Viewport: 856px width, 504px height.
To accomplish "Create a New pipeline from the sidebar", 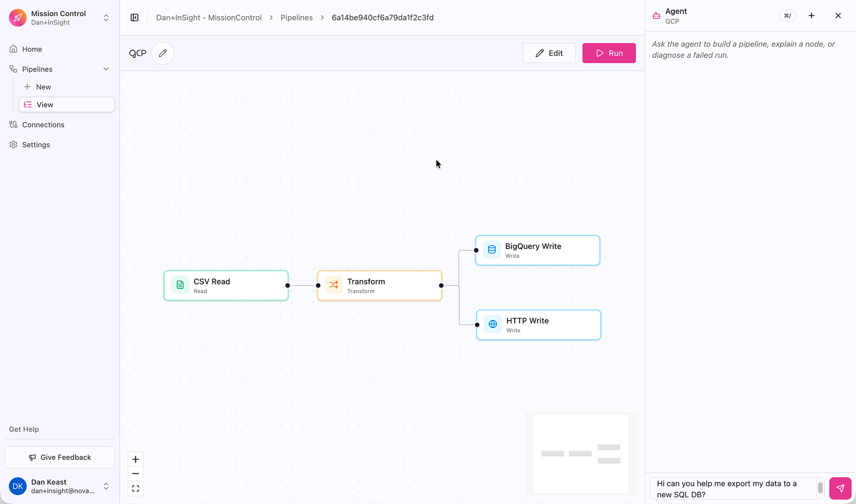I will [x=67, y=87].
